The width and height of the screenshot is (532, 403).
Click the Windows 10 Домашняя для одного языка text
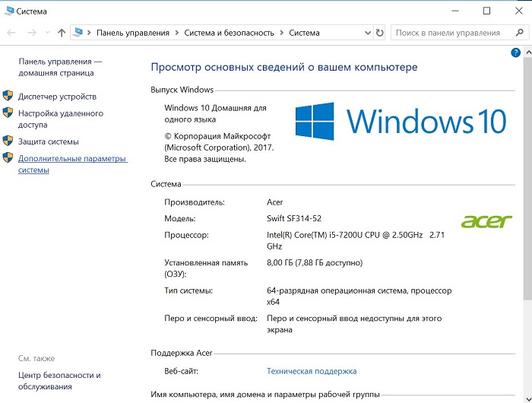(x=215, y=114)
